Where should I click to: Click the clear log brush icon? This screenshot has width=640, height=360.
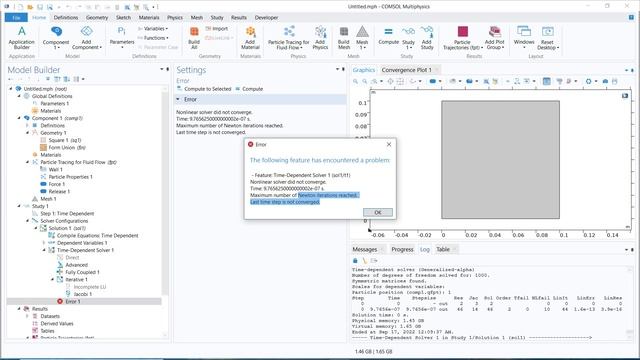coord(364,260)
